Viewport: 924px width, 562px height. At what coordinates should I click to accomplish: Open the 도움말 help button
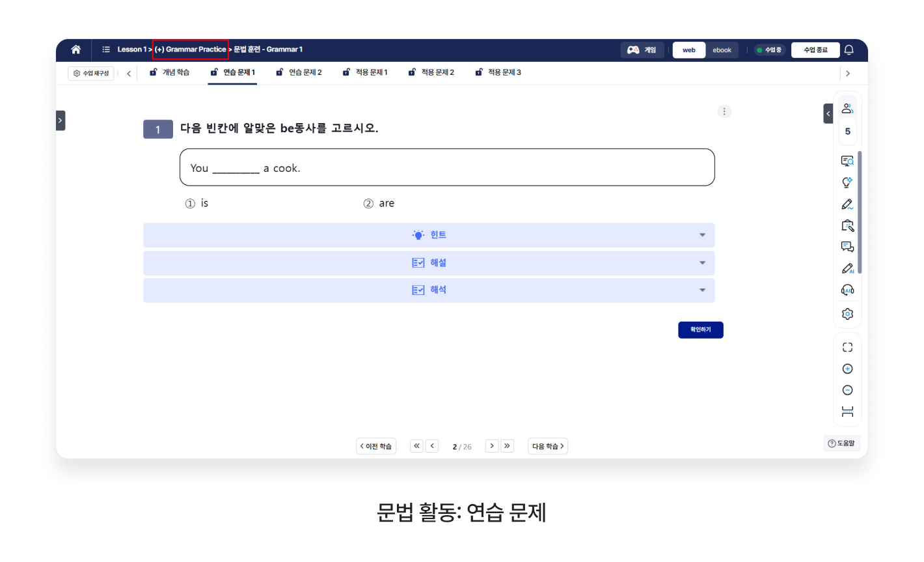pyautogui.click(x=842, y=443)
